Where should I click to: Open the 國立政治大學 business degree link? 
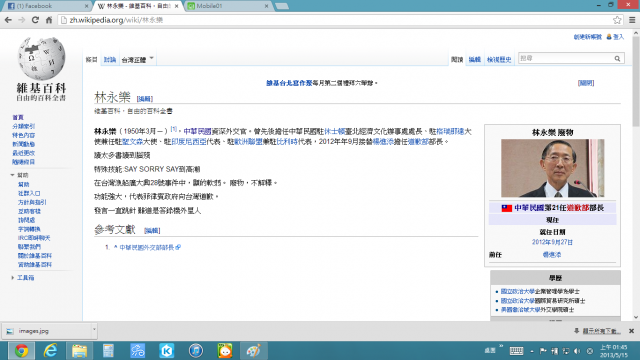tap(517, 291)
